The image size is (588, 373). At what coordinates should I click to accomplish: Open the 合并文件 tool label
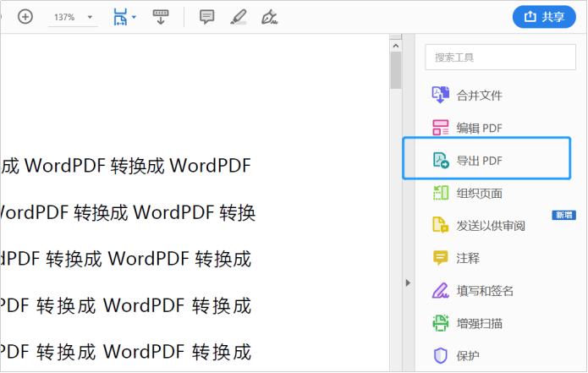(479, 96)
